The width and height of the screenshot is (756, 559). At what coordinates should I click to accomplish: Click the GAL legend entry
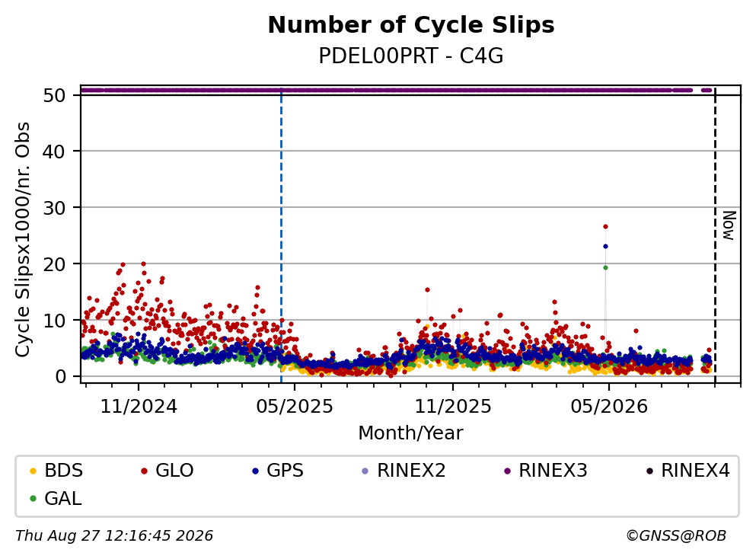click(56, 498)
